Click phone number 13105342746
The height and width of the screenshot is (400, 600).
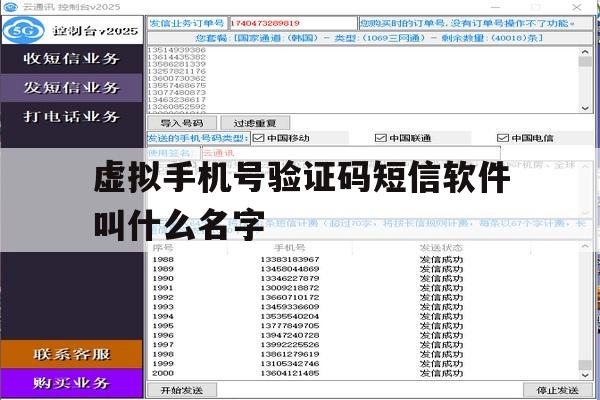point(290,364)
